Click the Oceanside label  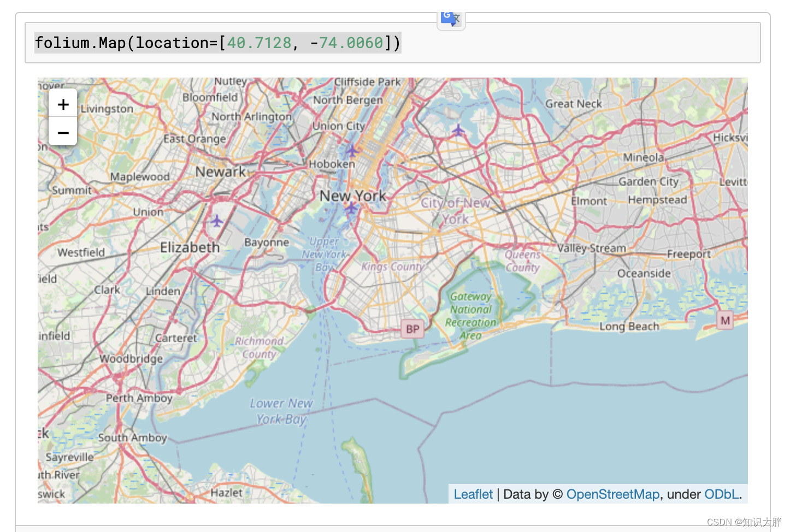click(644, 273)
